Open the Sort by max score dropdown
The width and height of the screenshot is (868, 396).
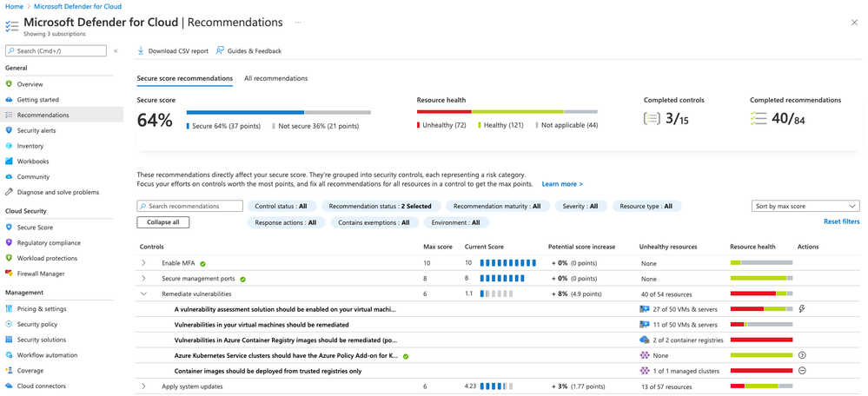point(805,207)
